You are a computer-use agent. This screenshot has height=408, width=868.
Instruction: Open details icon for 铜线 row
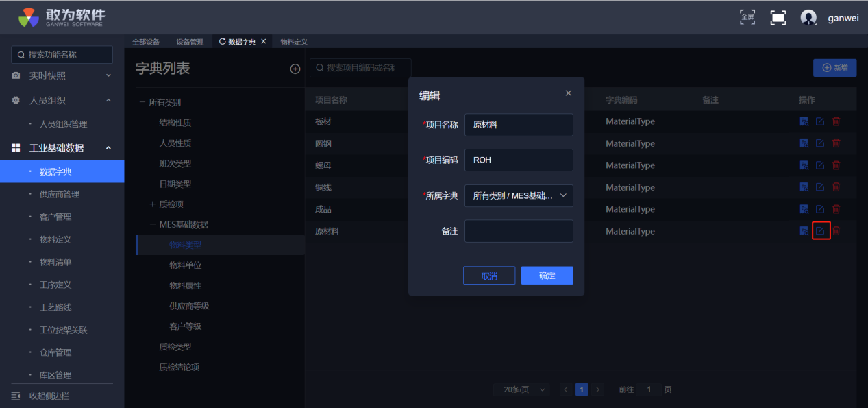(804, 187)
